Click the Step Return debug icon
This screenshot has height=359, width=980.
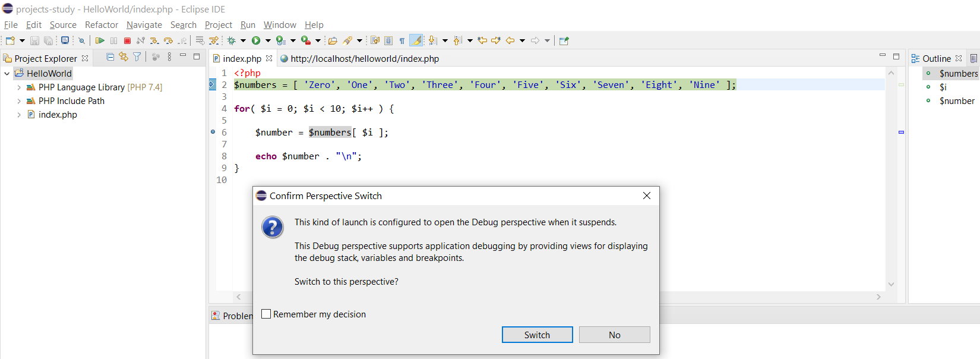tap(182, 40)
